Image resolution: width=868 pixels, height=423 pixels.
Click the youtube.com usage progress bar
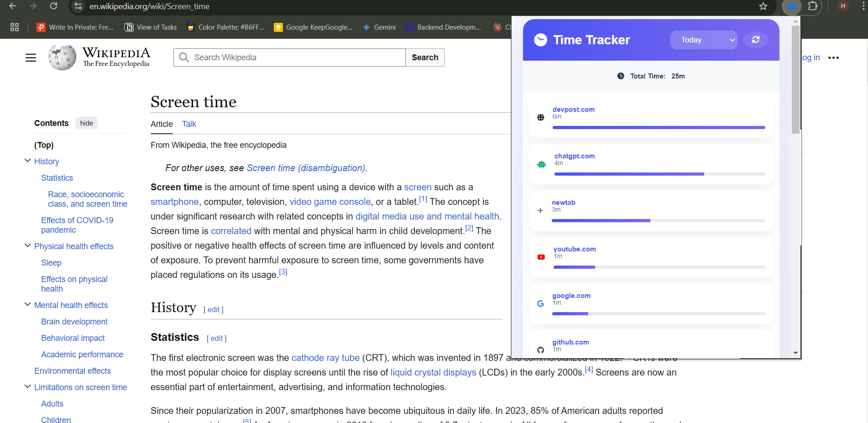(659, 267)
